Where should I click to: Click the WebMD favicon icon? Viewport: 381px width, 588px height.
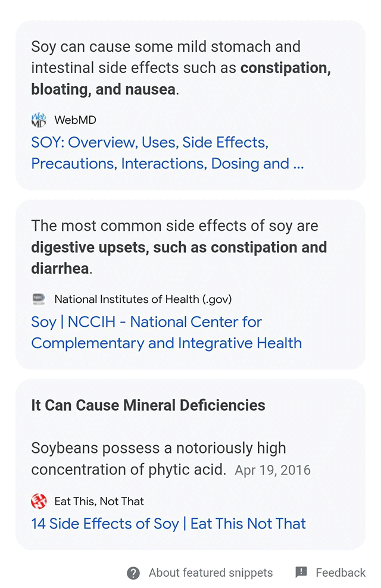pyautogui.click(x=38, y=120)
